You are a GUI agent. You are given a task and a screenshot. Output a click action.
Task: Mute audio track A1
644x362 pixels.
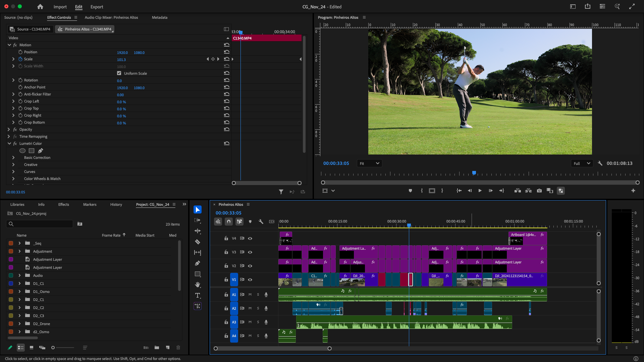[x=250, y=295]
